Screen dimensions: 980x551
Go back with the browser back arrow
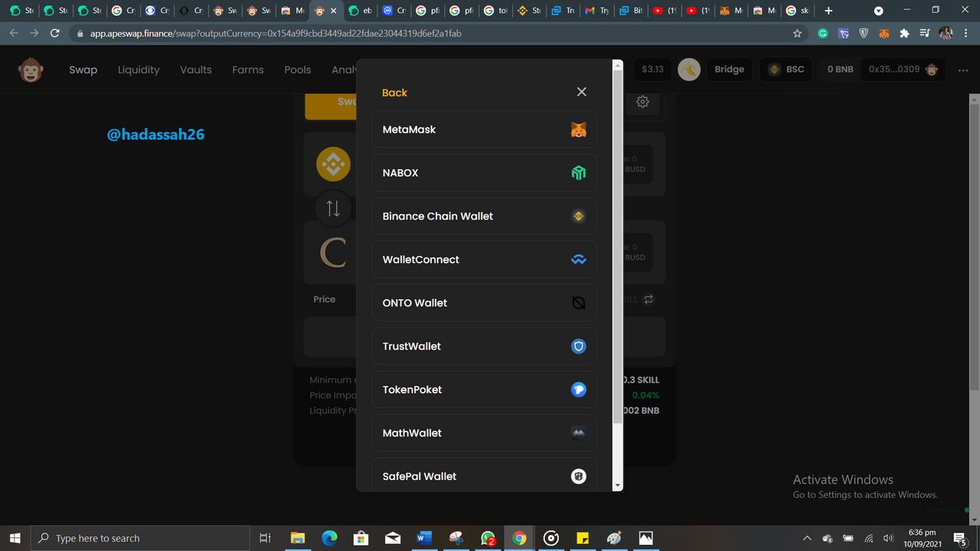[14, 34]
